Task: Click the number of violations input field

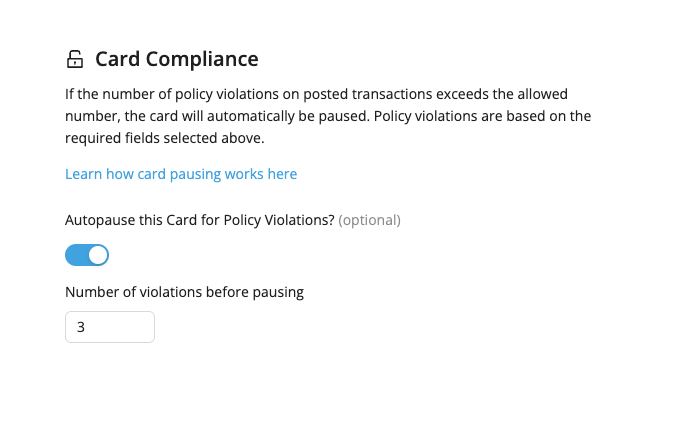Action: click(110, 327)
